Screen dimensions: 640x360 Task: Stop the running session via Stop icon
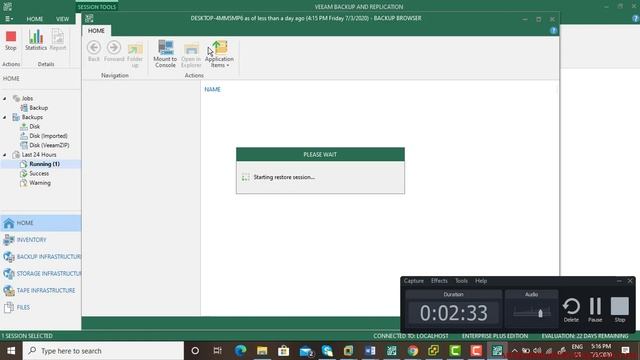[11, 41]
